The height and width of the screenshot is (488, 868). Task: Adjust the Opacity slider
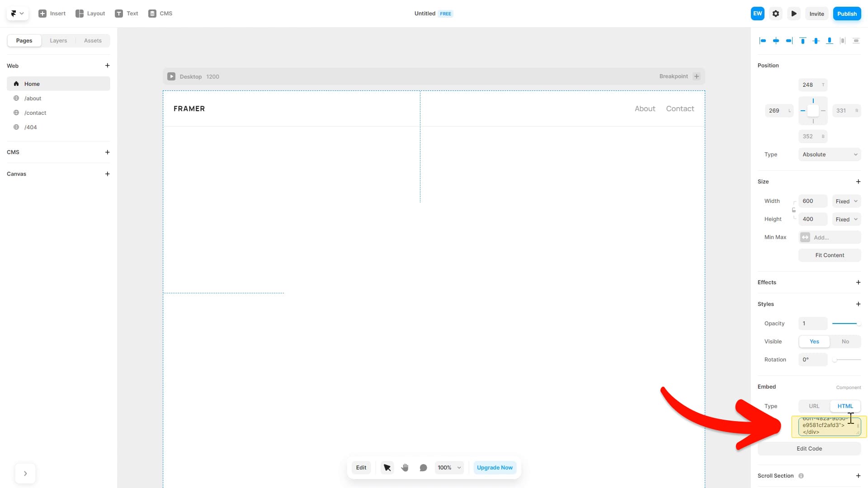point(846,324)
